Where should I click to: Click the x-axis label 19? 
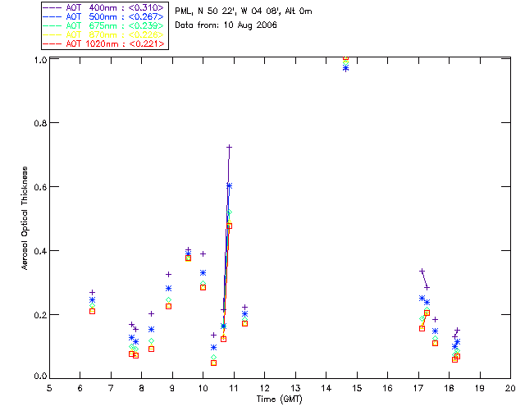tap(480, 388)
